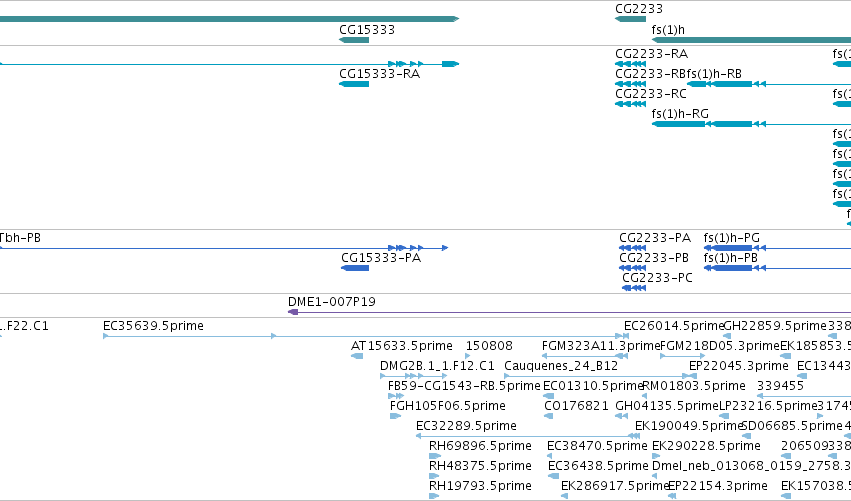
Task: Click the Cauquenes_24_B12 feature label
Action: 561,366
